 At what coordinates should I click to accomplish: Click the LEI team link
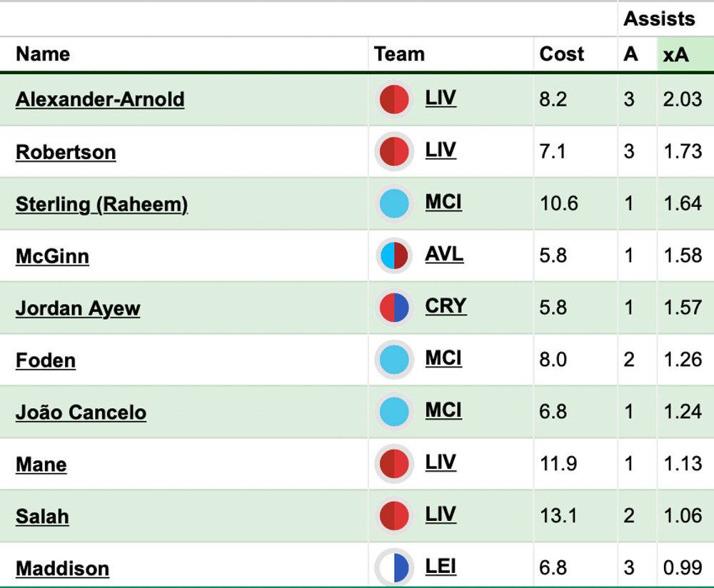pos(441,567)
